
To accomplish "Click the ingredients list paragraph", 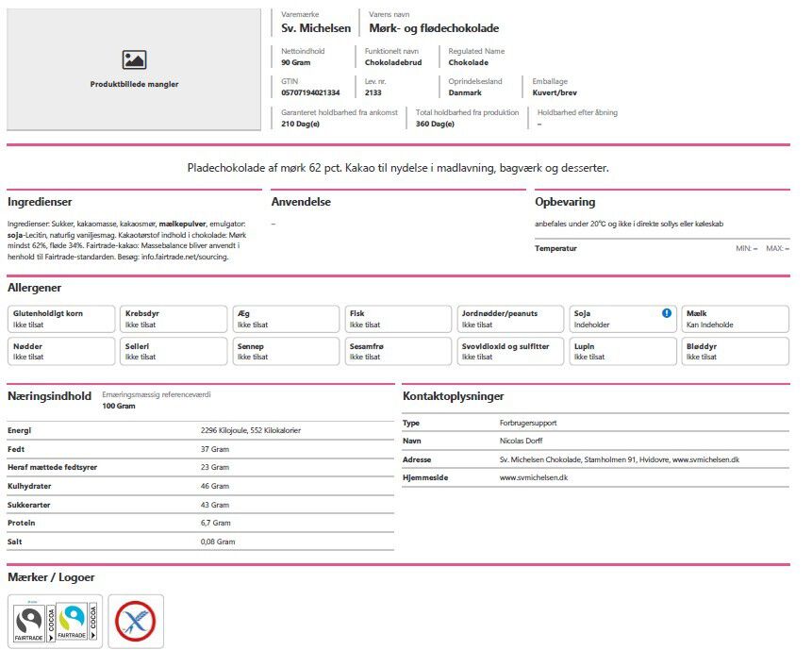I will click(x=127, y=241).
